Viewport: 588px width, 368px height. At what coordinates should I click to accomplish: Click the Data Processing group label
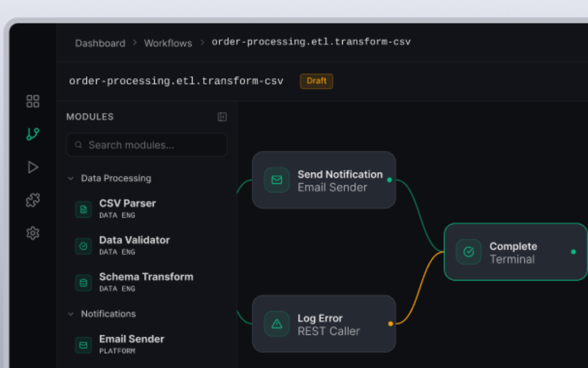(116, 178)
